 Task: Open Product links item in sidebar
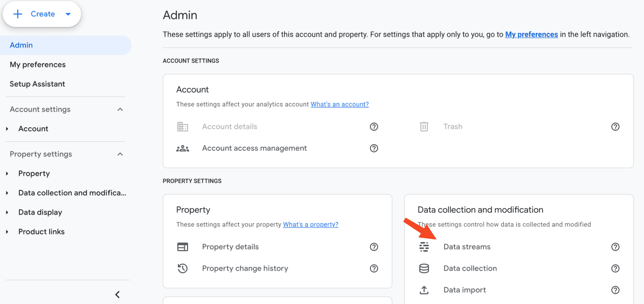click(41, 232)
